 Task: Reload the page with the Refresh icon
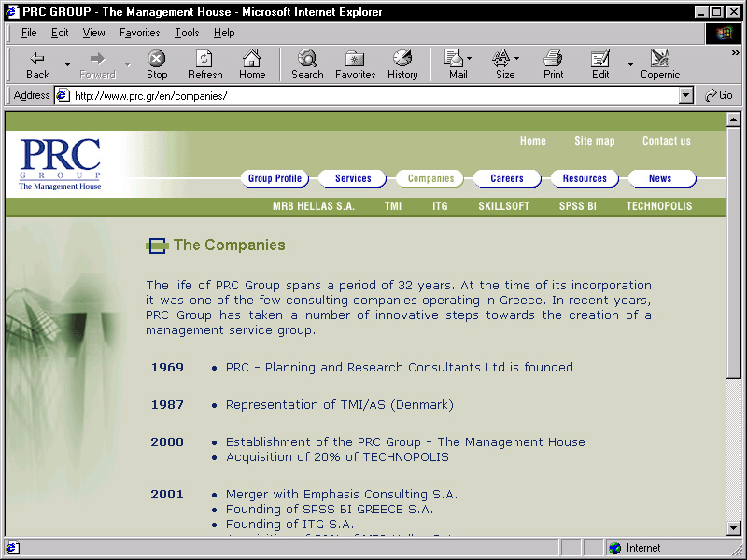tap(204, 59)
